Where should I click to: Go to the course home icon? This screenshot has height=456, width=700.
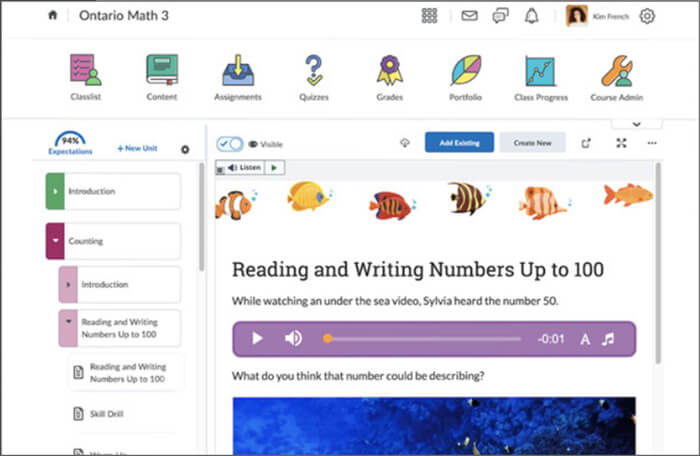pyautogui.click(x=52, y=15)
